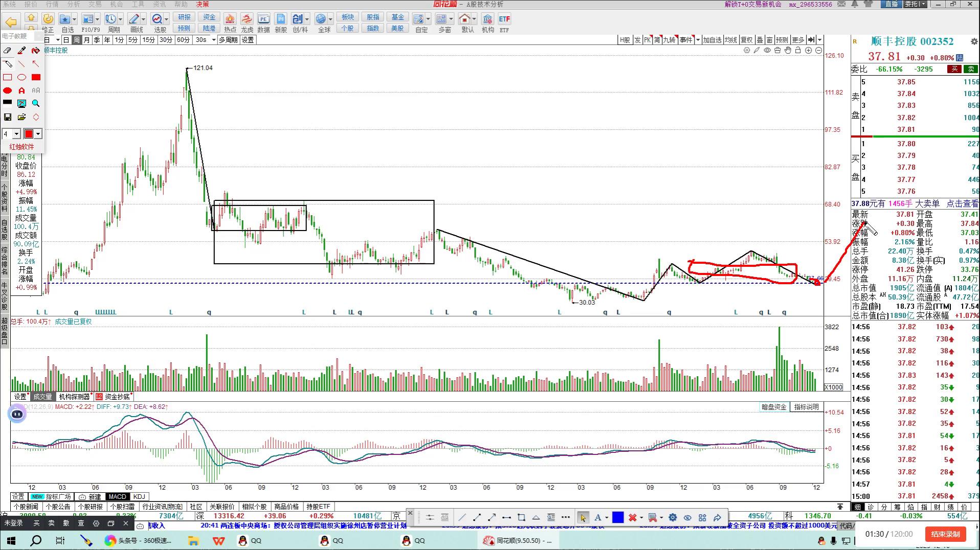Open the ETF toolbar icon
Image resolution: width=980 pixels, height=550 pixels.
point(504,22)
